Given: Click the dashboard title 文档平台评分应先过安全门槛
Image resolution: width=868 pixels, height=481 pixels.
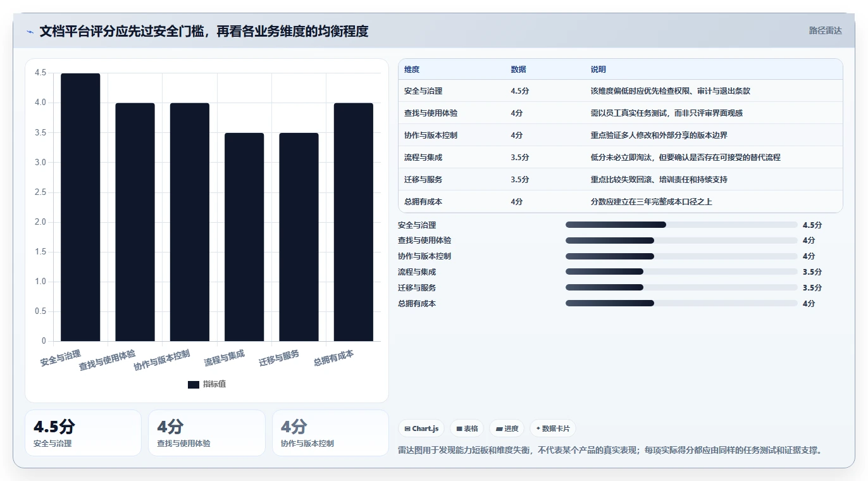Looking at the screenshot, I should click(204, 31).
